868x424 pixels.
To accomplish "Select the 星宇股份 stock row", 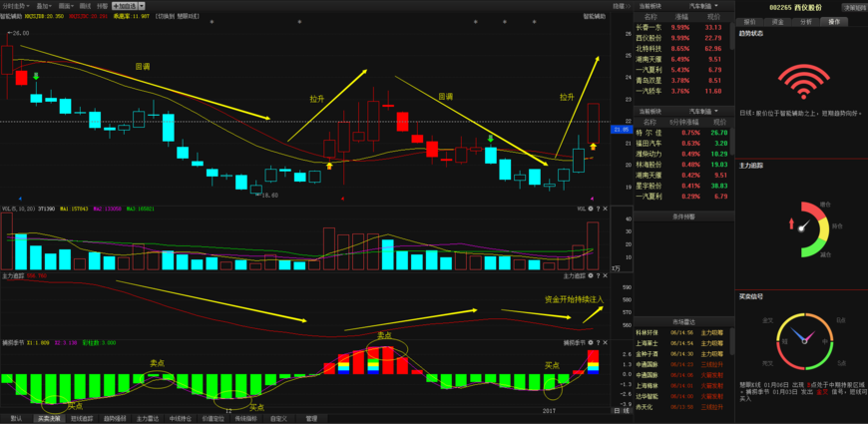I will click(x=683, y=186).
